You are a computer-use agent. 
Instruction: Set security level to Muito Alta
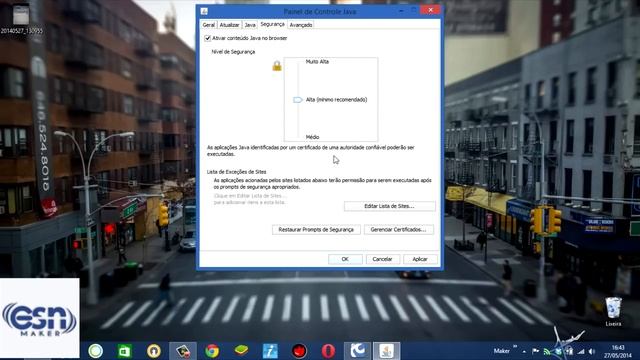pyautogui.click(x=317, y=62)
